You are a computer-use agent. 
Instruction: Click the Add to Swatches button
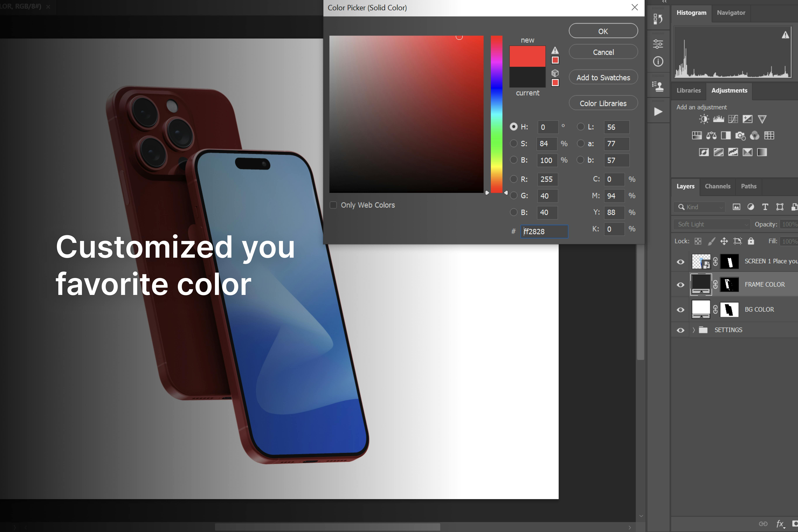[603, 77]
